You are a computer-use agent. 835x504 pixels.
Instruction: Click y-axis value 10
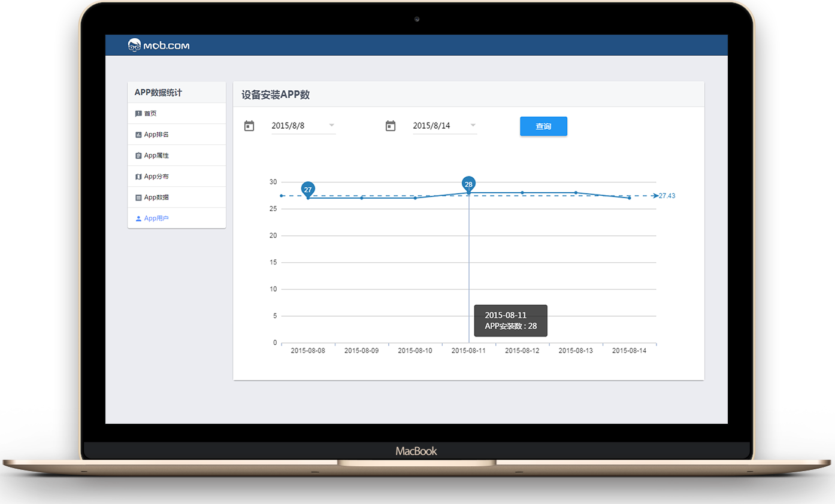(x=273, y=289)
